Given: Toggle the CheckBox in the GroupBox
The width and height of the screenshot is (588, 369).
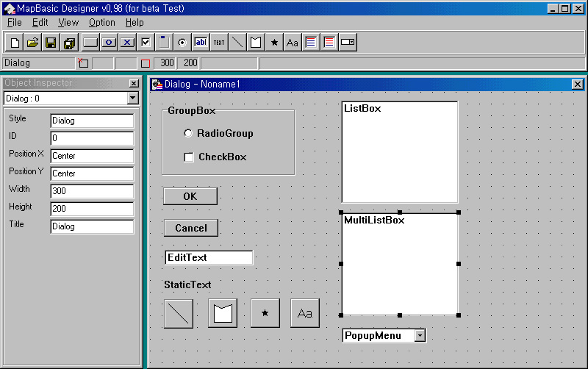Looking at the screenshot, I should (189, 157).
